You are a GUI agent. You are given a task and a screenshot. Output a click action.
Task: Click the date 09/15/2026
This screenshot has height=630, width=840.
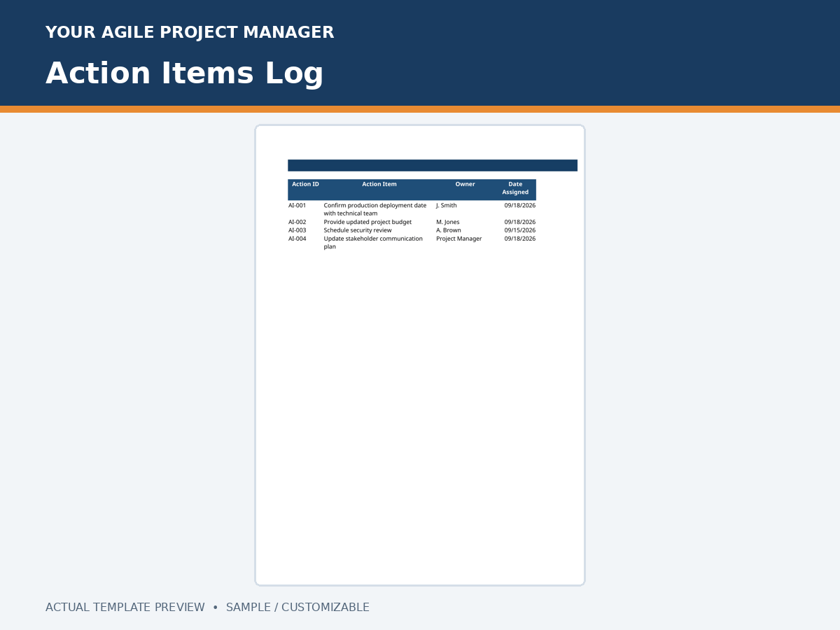520,230
